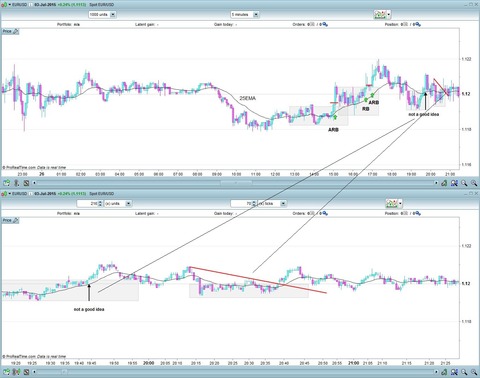
Task: Click the stepper beside the 216 field
Action: (100, 203)
